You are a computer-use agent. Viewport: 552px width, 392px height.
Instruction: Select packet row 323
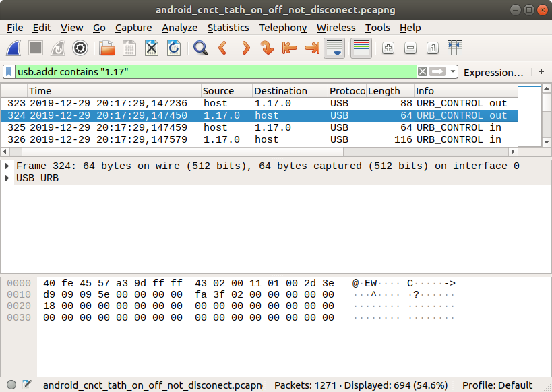259,104
